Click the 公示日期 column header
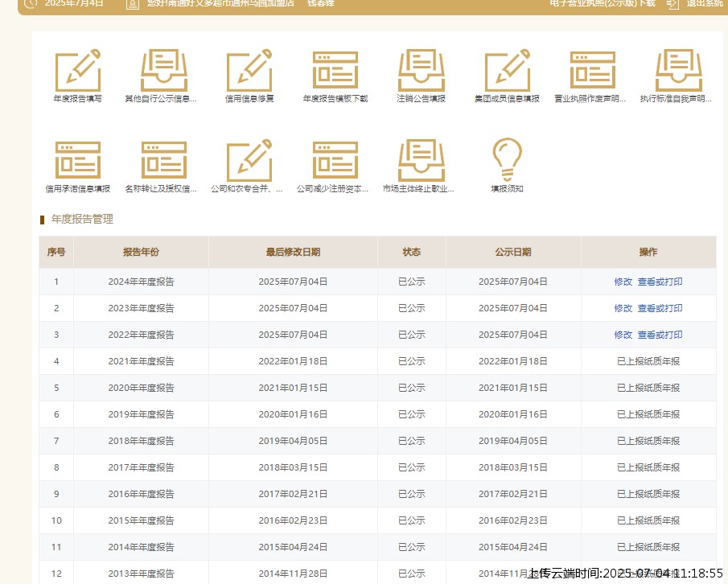The width and height of the screenshot is (728, 584). click(x=513, y=252)
